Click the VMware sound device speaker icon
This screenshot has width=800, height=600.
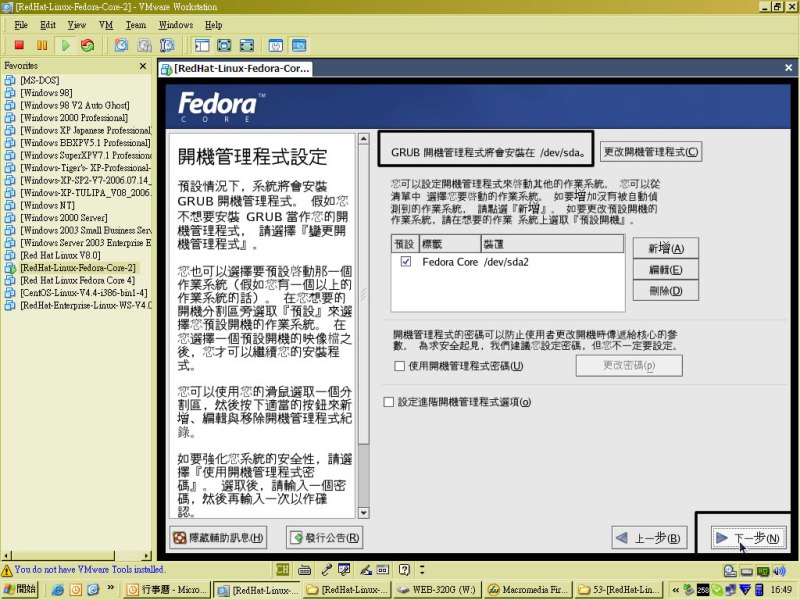[x=779, y=571]
